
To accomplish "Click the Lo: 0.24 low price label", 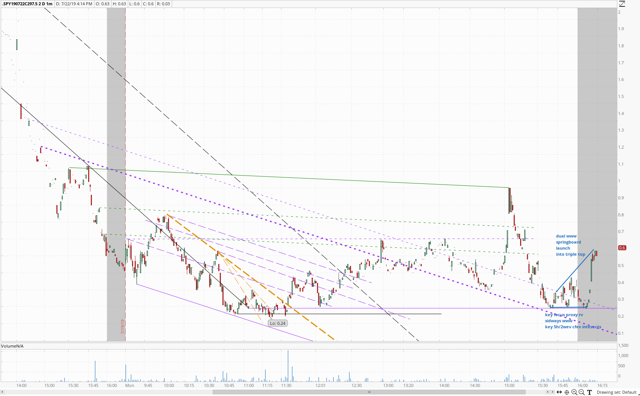I will point(278,323).
